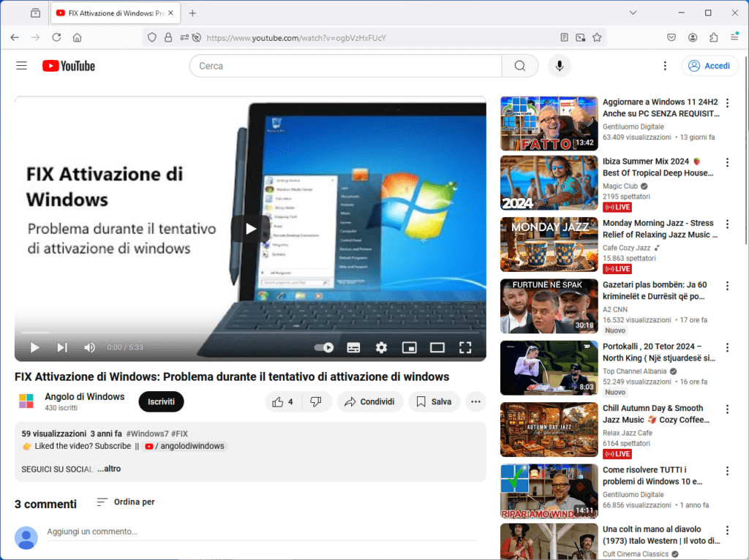Open the YouTube hamburger guide menu
The image size is (749, 560).
21,66
